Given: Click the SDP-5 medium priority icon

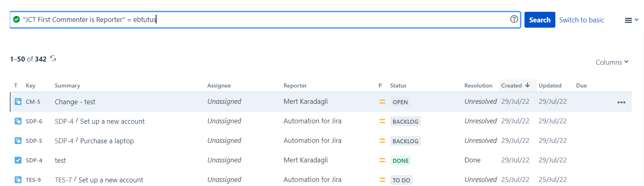Looking at the screenshot, I should click(382, 141).
